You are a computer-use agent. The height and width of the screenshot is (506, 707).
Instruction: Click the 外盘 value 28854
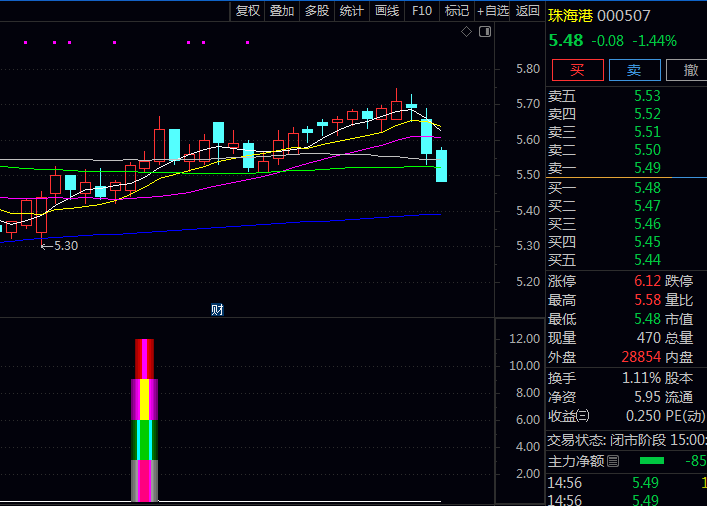pyautogui.click(x=641, y=357)
